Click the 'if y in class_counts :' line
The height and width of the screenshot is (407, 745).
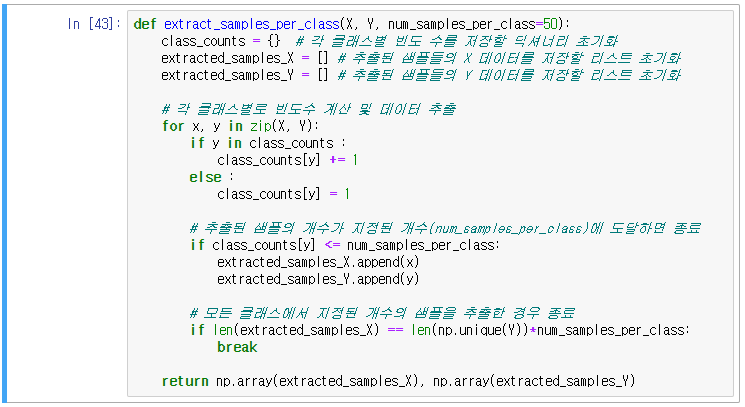268,143
